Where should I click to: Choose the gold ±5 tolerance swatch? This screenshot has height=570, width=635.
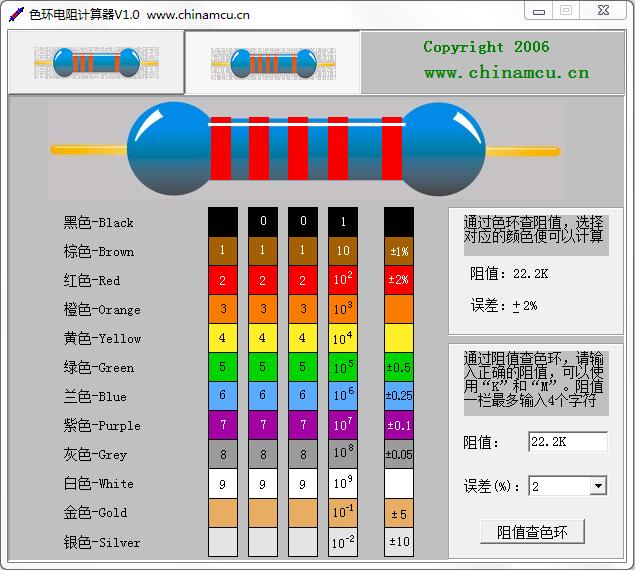pos(398,513)
